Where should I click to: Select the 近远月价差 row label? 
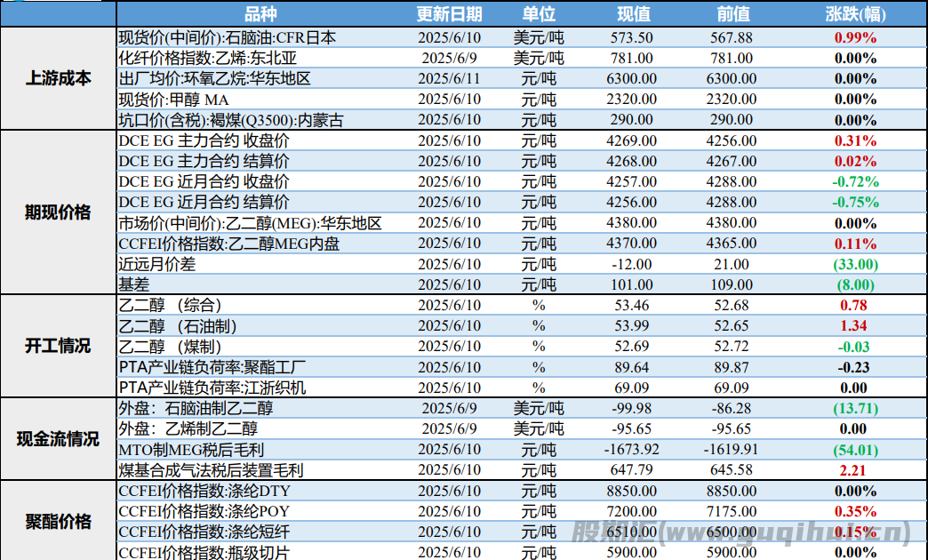pyautogui.click(x=156, y=264)
